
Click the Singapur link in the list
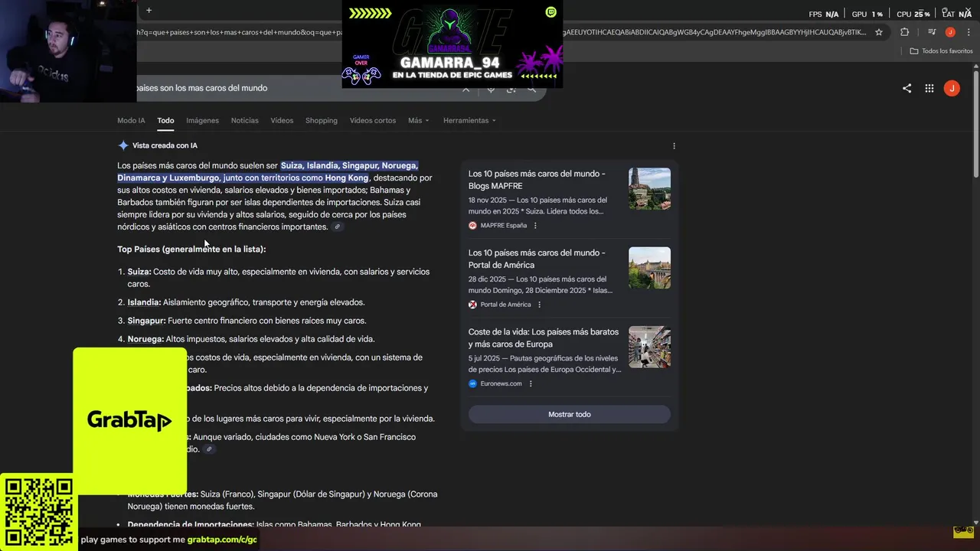[x=146, y=321]
